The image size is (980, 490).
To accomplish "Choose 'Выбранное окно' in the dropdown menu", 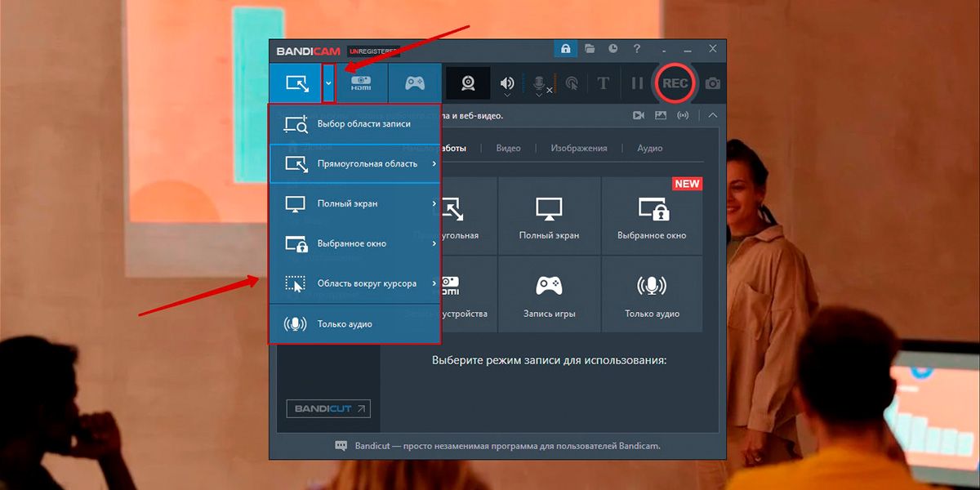I will tap(354, 243).
